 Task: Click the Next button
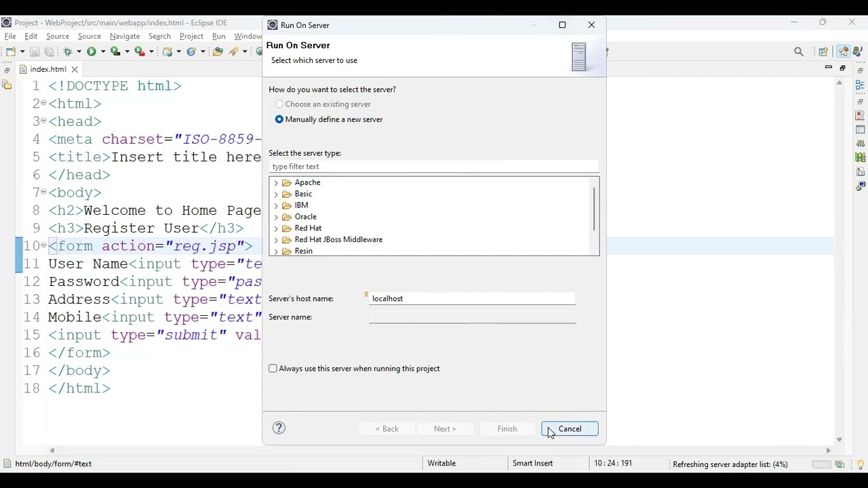click(x=445, y=428)
